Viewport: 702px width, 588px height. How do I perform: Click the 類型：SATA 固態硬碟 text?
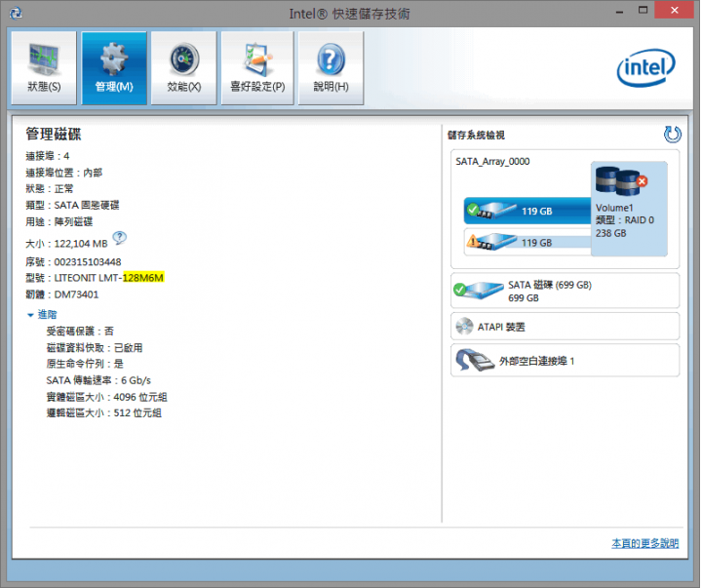tap(72, 205)
